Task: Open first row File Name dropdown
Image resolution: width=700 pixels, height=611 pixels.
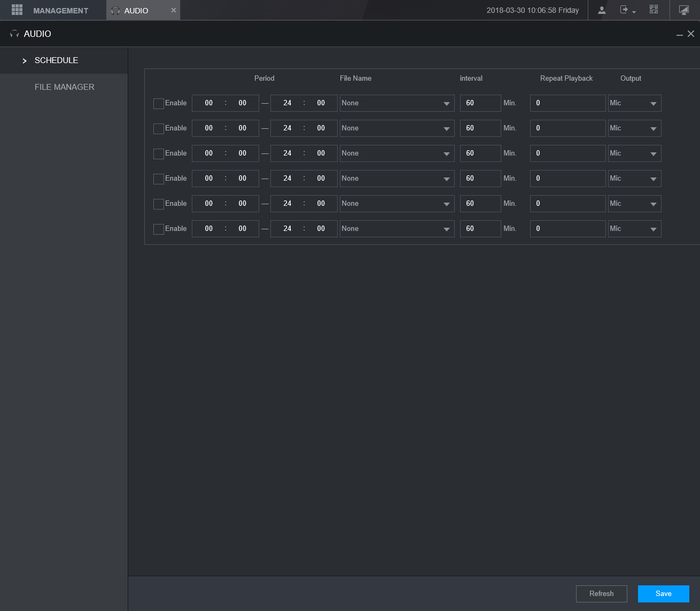Action: (397, 103)
